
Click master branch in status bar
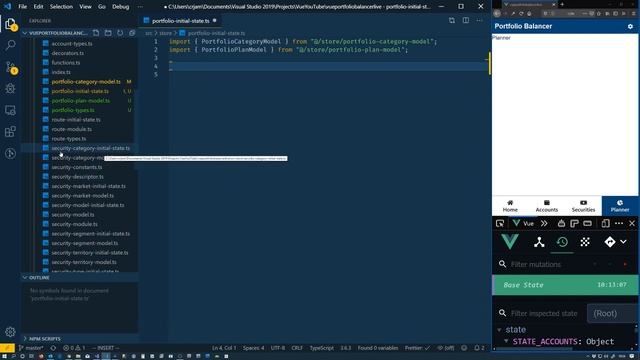pyautogui.click(x=31, y=348)
